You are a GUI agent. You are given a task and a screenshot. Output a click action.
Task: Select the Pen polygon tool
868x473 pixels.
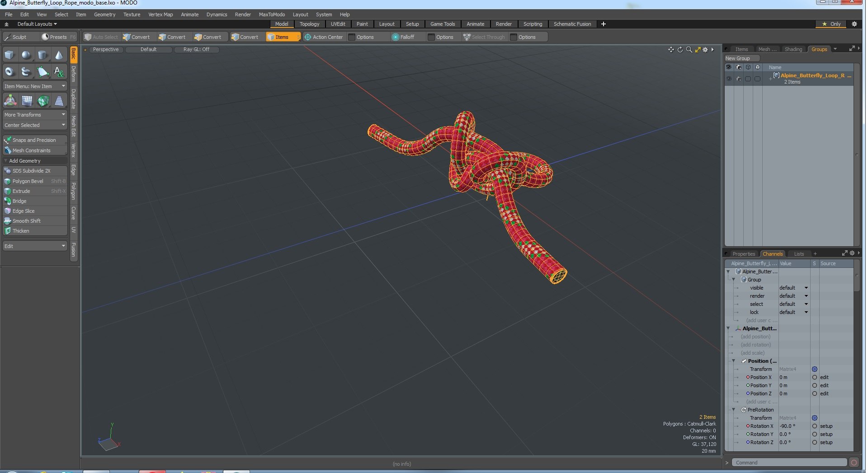click(x=42, y=71)
